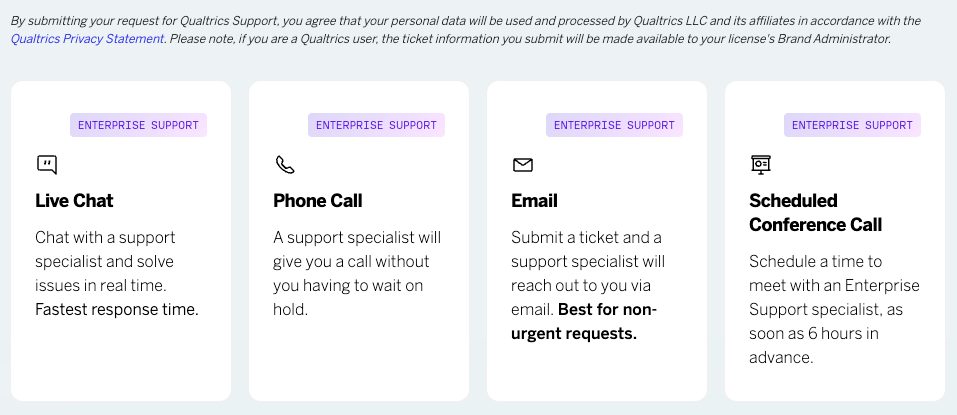Click the Enterprise Support badge on Live Chat card
Viewport: 957px width, 415px height.
(138, 125)
